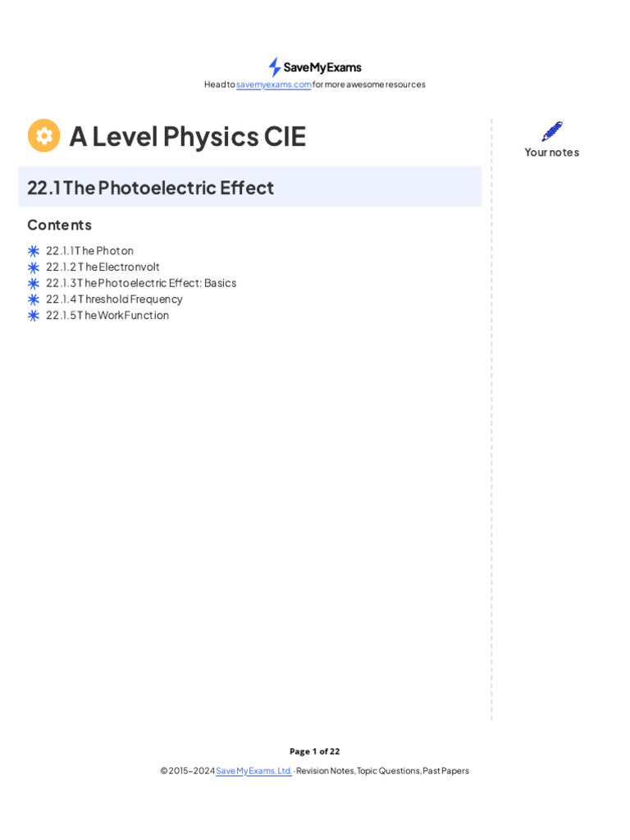Click the star bullet beside The Work Function
Viewport: 630px width, 840px height.
pos(34,315)
